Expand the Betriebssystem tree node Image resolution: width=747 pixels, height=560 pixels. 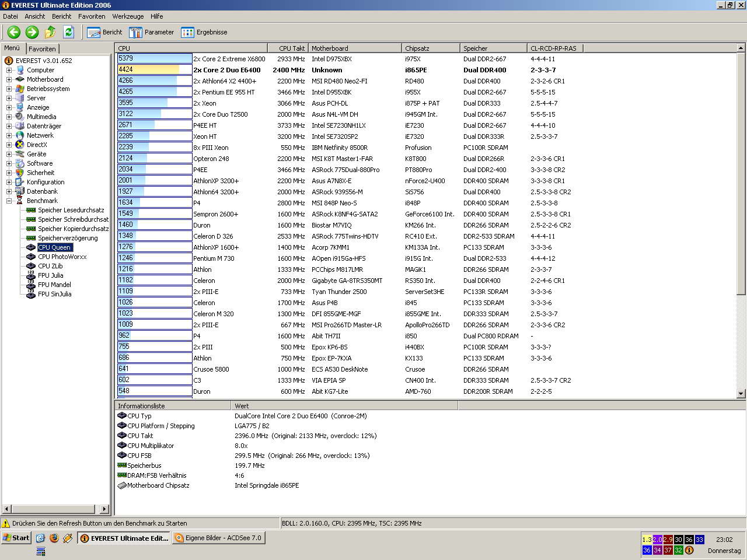pyautogui.click(x=9, y=89)
